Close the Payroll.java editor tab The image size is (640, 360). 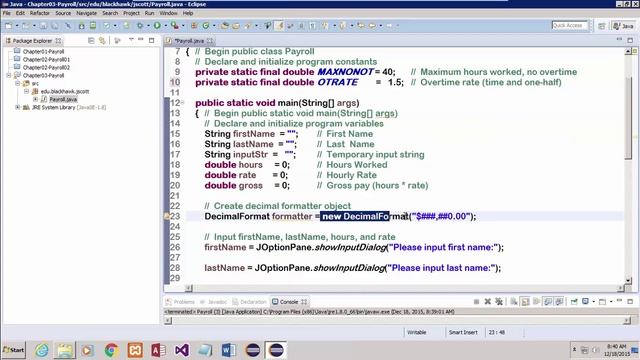click(x=210, y=41)
